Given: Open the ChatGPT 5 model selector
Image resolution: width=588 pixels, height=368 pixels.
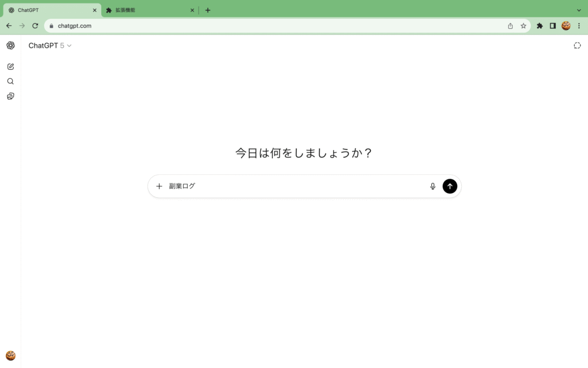Looking at the screenshot, I should coord(50,45).
